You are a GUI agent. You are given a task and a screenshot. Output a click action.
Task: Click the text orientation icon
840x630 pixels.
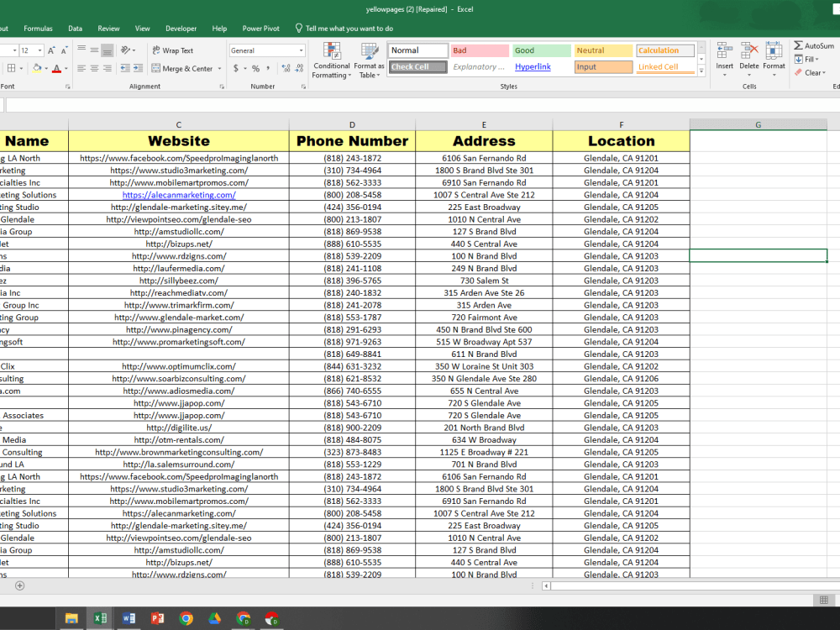click(x=127, y=50)
